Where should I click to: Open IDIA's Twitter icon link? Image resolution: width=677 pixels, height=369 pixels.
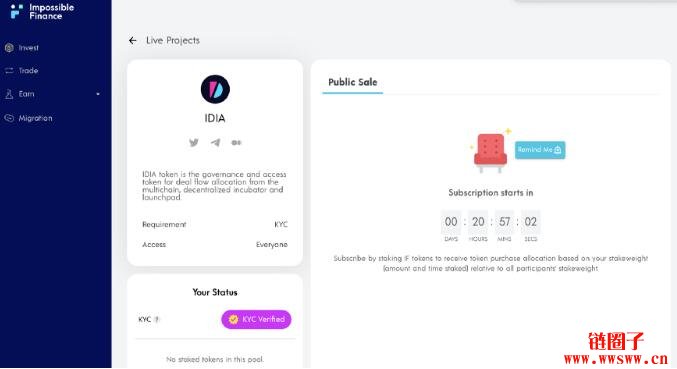coord(194,142)
